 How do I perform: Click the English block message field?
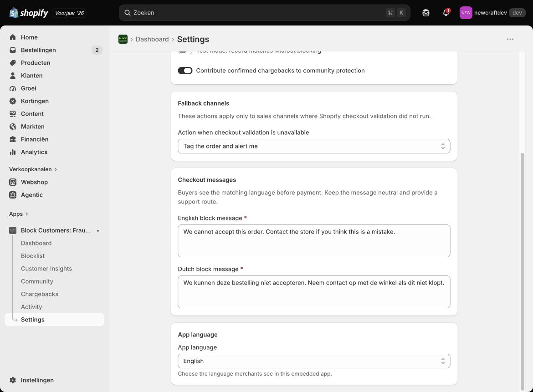314,241
